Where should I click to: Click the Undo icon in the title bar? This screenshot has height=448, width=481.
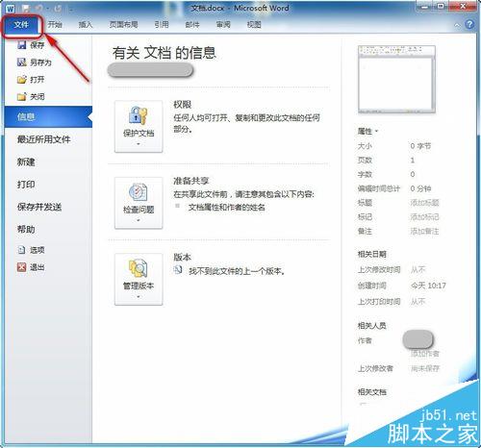coord(38,9)
